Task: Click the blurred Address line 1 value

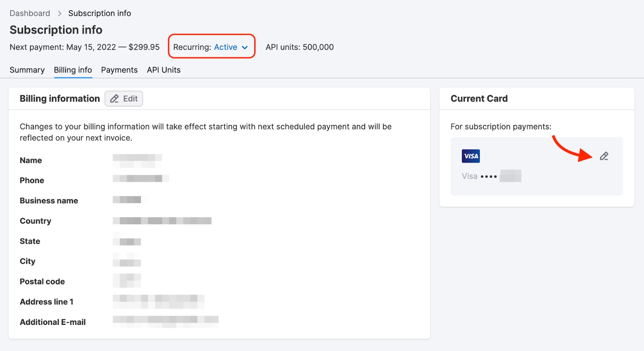Action: point(158,301)
